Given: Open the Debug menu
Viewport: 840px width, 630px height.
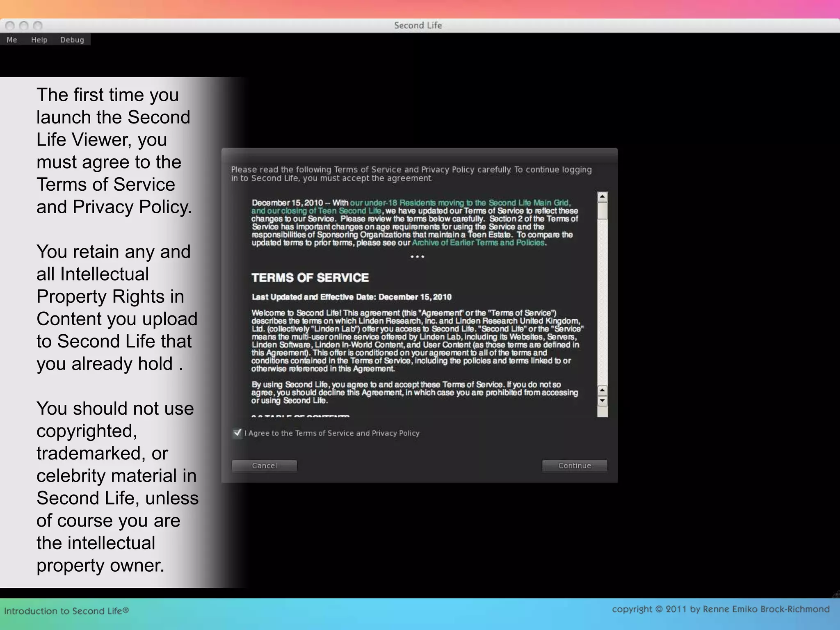Looking at the screenshot, I should (72, 40).
